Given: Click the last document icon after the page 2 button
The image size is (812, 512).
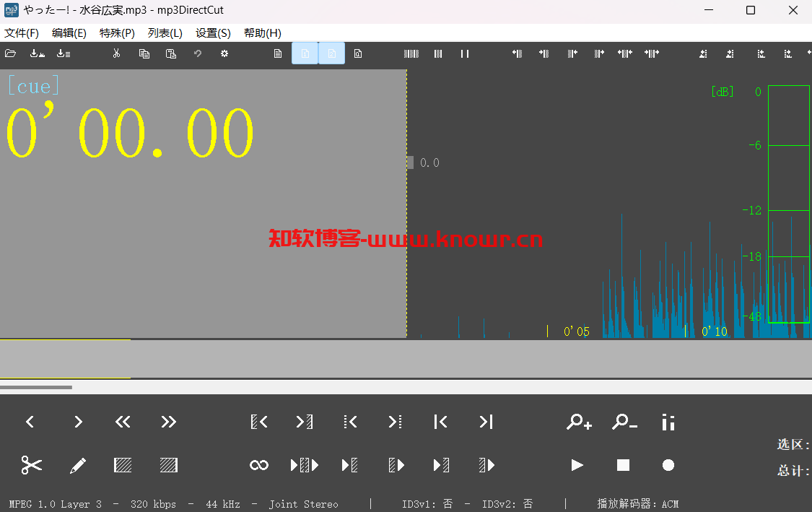Looking at the screenshot, I should tap(358, 53).
